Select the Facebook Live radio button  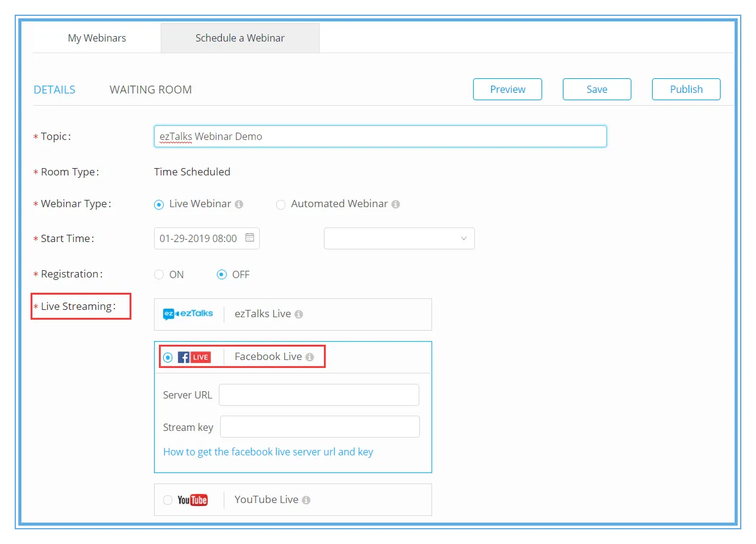point(168,357)
